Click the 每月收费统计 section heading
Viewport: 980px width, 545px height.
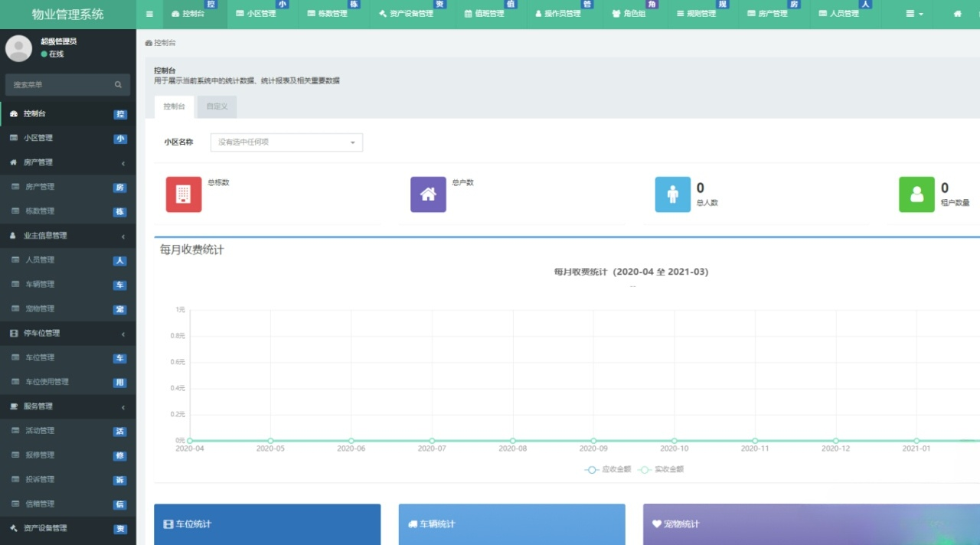(192, 250)
